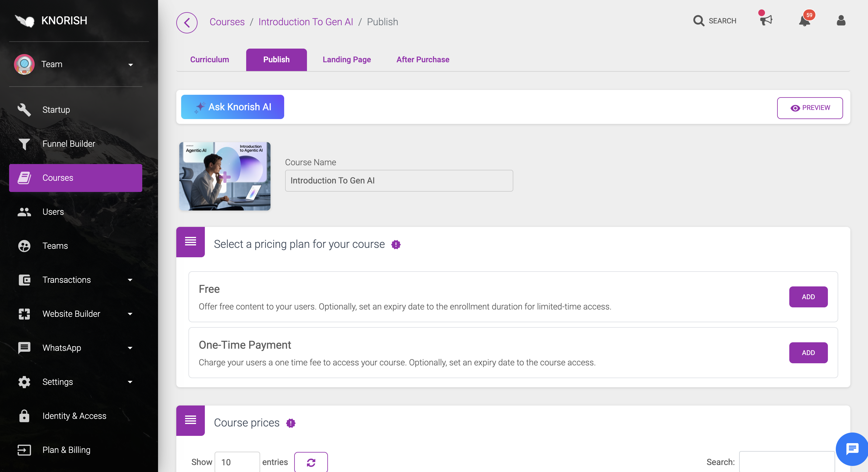Click the Show entries number field

[x=237, y=462]
